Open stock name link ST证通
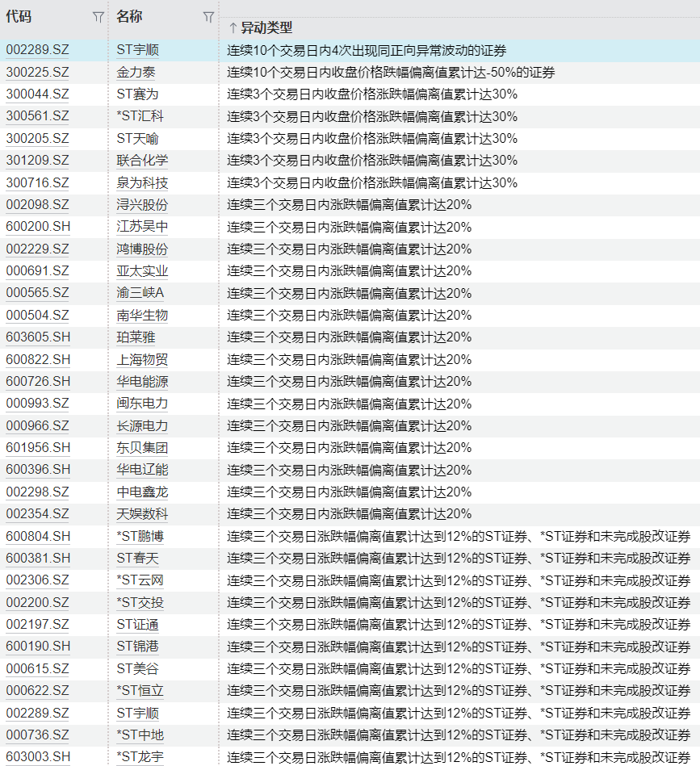Viewport: 700px width, 766px height. [137, 624]
